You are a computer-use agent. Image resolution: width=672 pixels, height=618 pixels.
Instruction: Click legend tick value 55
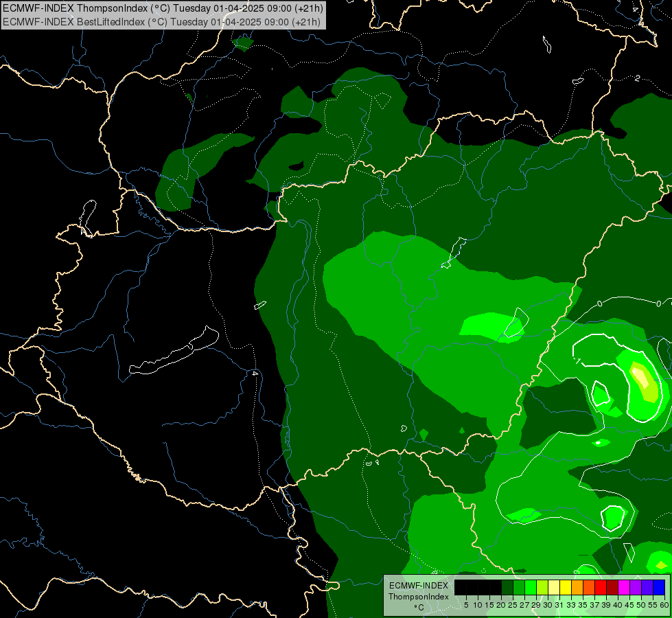click(653, 605)
